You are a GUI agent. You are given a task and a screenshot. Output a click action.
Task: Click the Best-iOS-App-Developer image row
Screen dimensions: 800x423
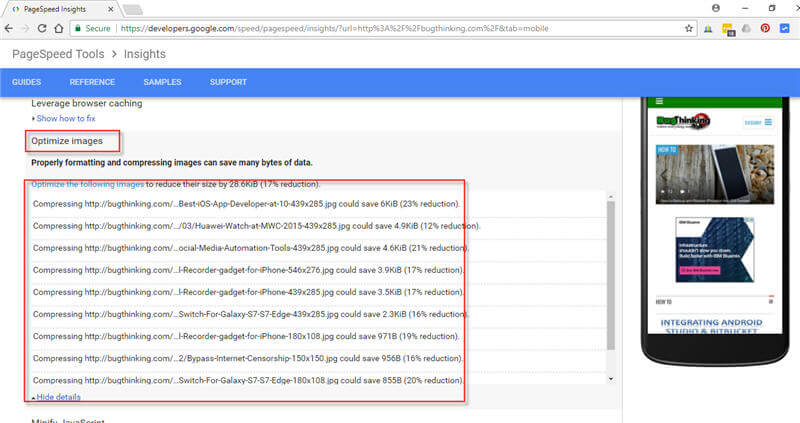click(x=246, y=204)
